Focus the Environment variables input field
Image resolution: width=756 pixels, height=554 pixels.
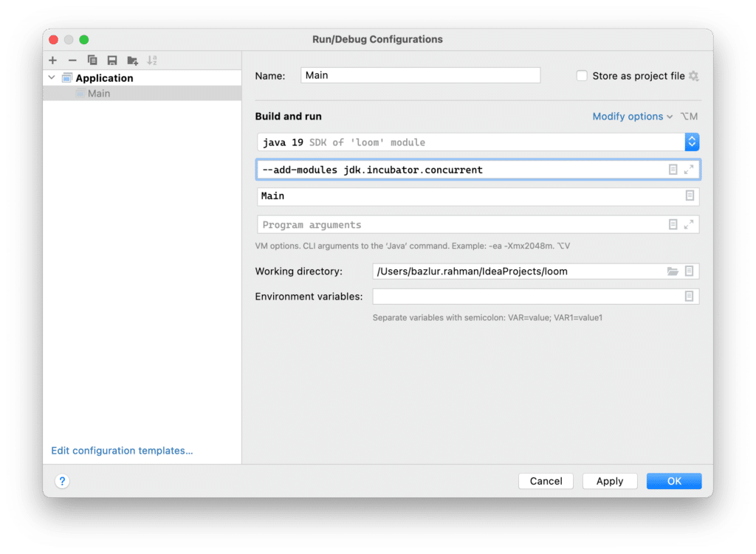click(528, 297)
